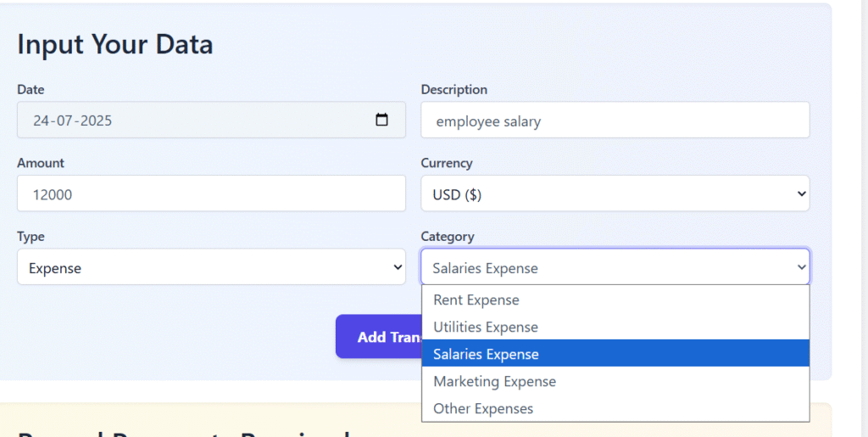Open the Currency dropdown showing USD ($)
This screenshot has width=868, height=437.
click(615, 193)
